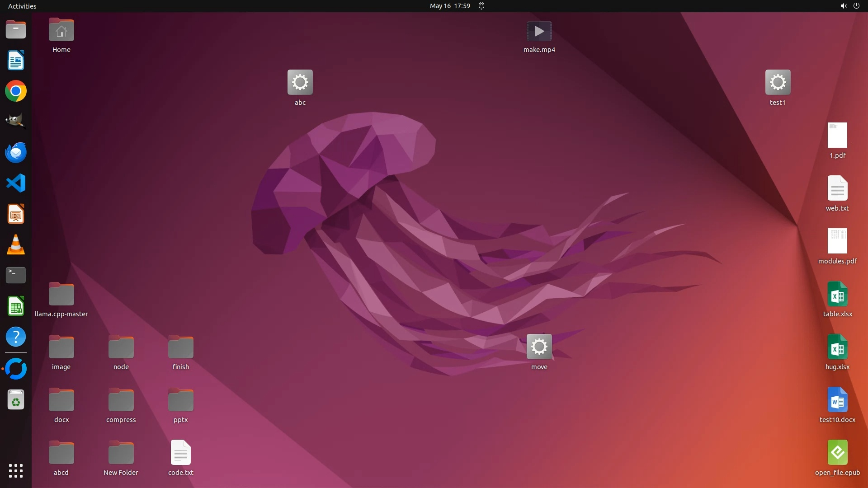The image size is (868, 488).
Task: Launch LibreOffice Calc from the dock
Action: coord(16,306)
